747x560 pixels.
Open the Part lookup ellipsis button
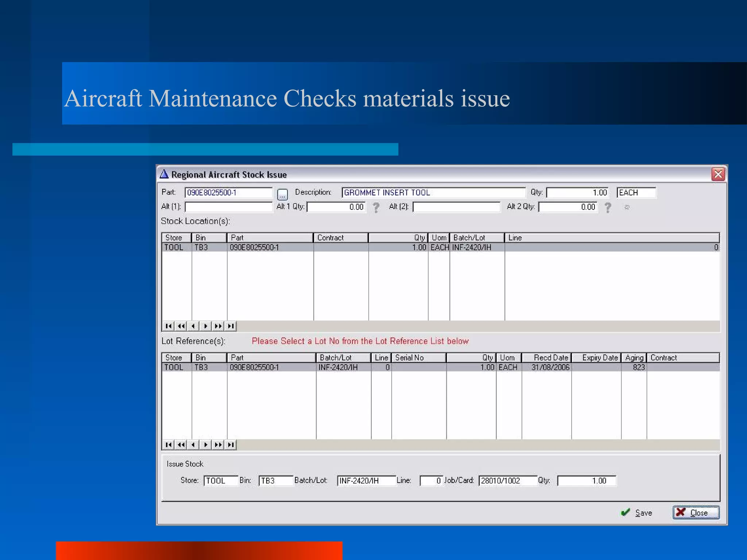click(282, 194)
